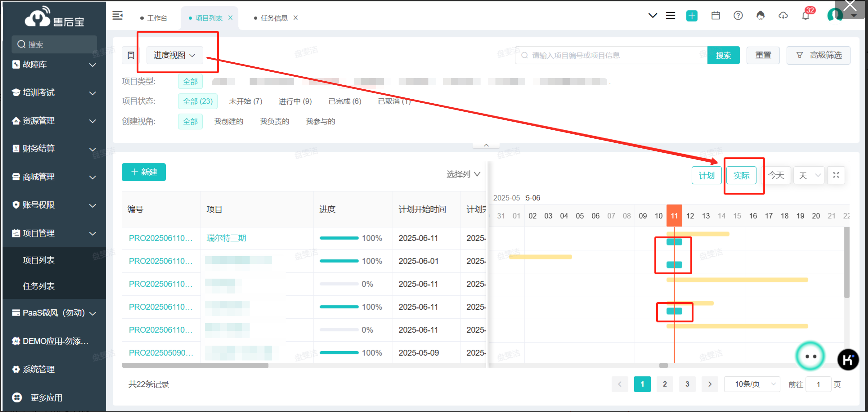868x412 pixels.
Task: Close the 项目列表 tab
Action: 230,18
